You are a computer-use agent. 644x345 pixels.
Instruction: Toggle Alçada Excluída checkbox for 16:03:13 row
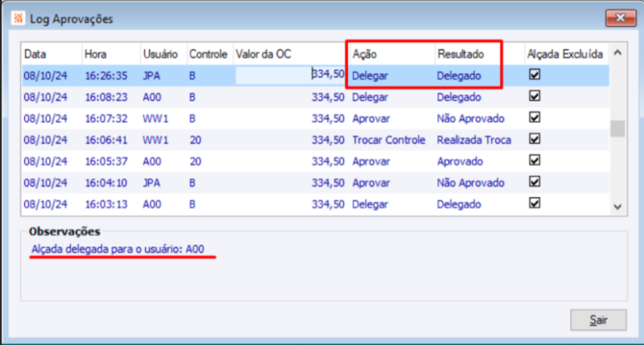point(535,203)
